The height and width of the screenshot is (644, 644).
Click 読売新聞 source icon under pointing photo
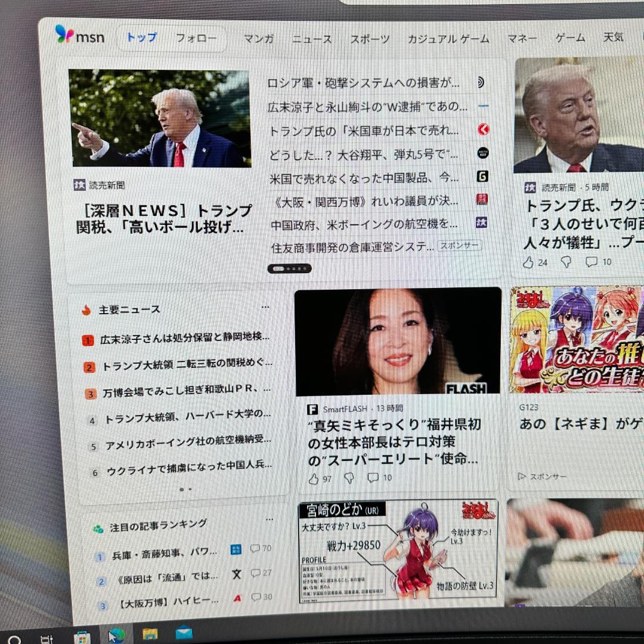coord(80,185)
